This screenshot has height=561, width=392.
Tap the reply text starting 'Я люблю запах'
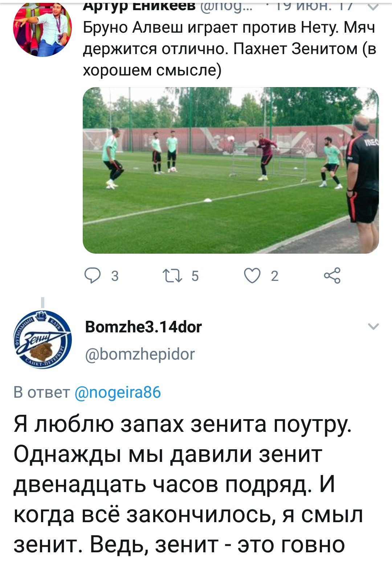(188, 484)
